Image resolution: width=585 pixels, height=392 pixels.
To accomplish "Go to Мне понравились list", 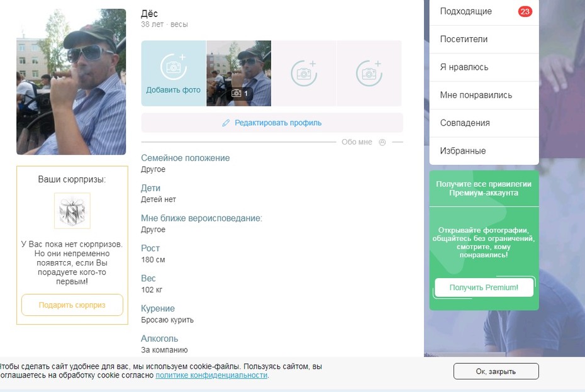I will 484,95.
